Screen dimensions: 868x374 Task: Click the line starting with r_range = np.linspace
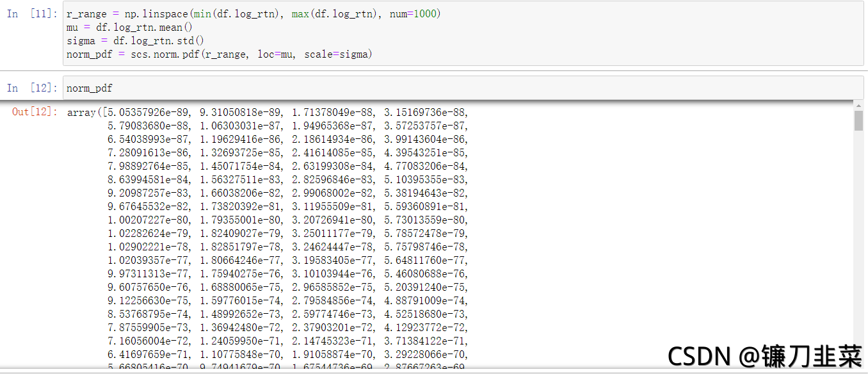coord(253,14)
